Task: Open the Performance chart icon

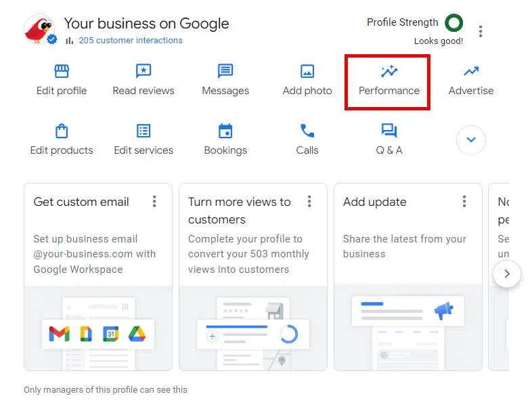Action: pyautogui.click(x=389, y=71)
